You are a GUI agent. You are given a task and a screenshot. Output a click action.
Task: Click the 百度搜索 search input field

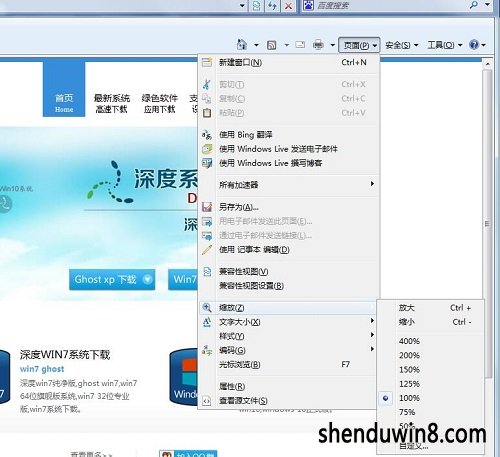click(390, 6)
